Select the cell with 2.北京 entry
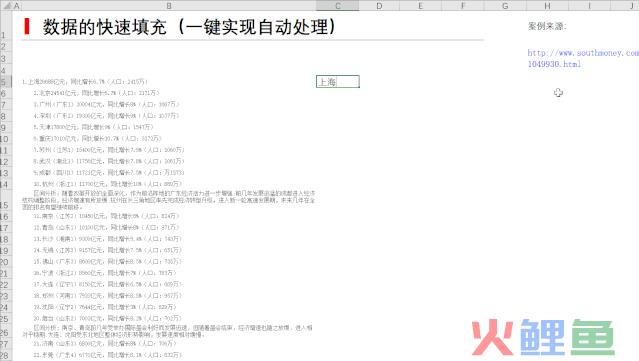The image size is (639, 361). pyautogui.click(x=97, y=93)
